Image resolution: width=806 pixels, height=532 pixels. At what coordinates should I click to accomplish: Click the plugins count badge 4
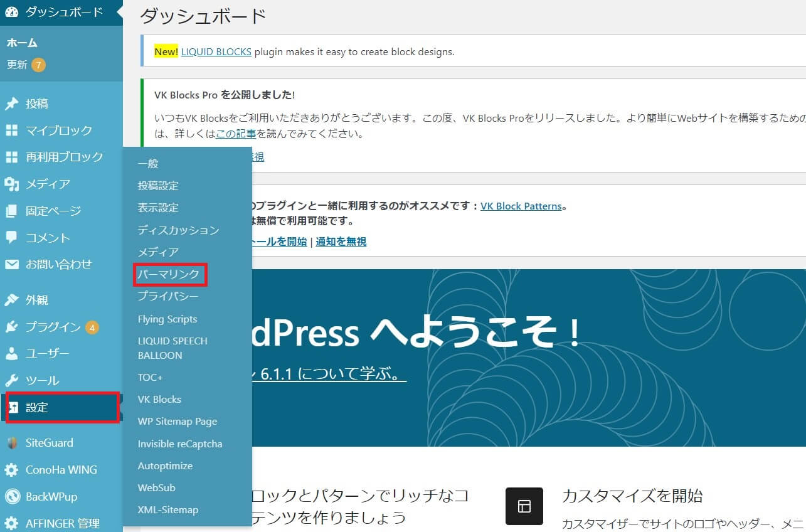tap(92, 327)
